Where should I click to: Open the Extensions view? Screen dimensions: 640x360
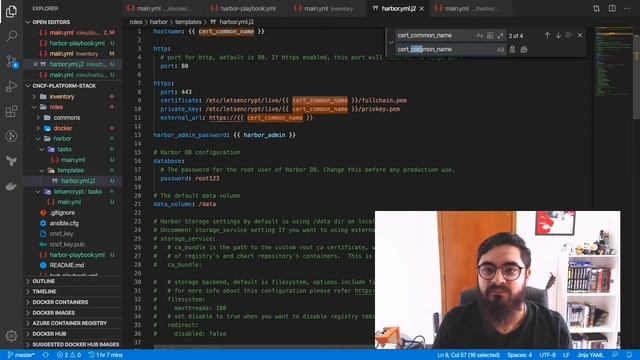pyautogui.click(x=11, y=111)
